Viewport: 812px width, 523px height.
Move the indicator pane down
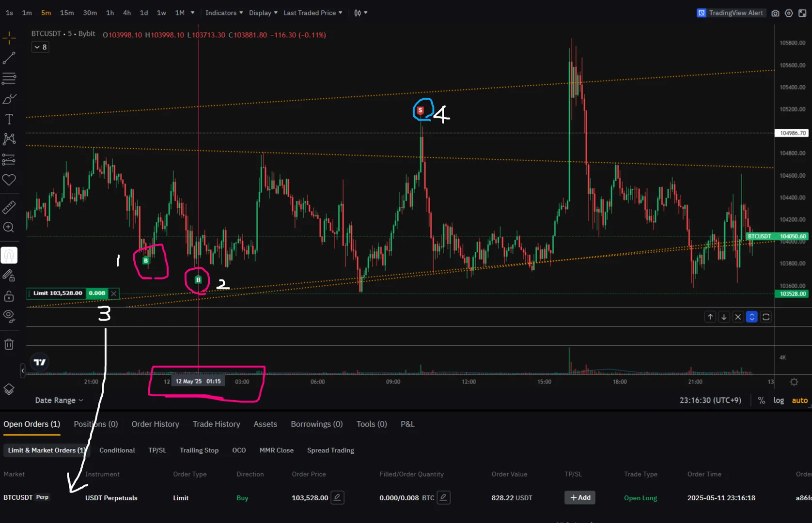[x=724, y=317]
